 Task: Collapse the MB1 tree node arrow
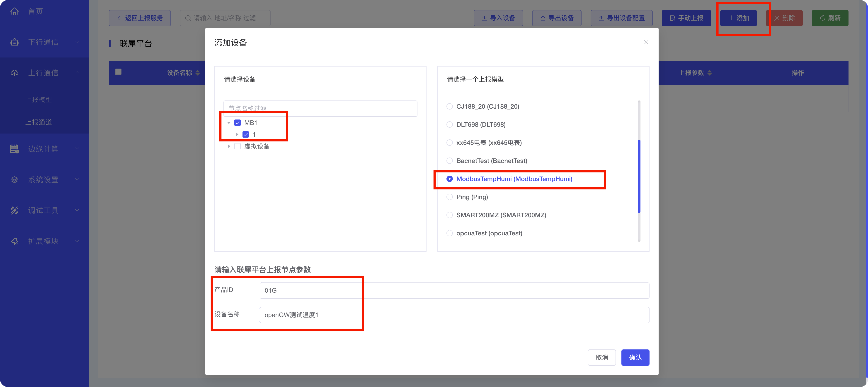pyautogui.click(x=229, y=123)
